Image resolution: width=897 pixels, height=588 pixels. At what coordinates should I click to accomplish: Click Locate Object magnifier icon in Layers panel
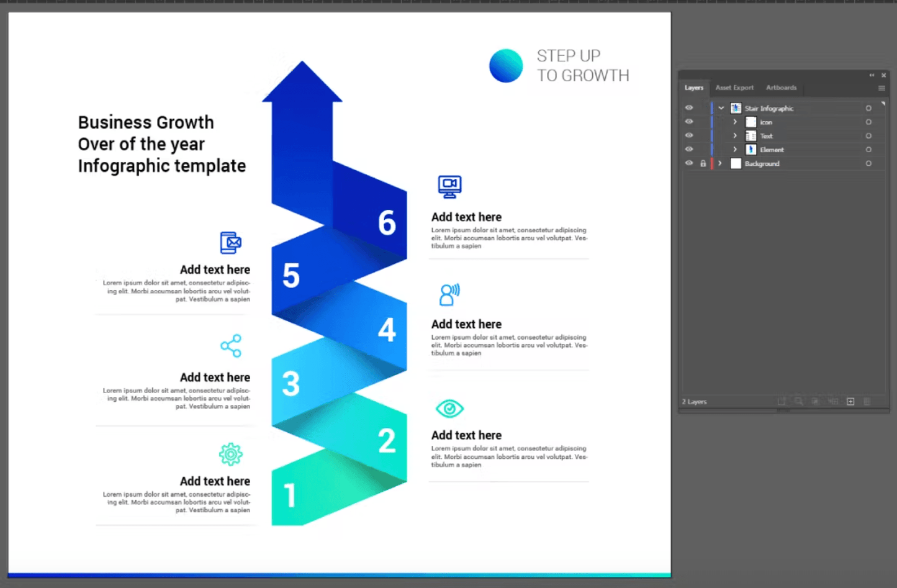[x=799, y=402]
